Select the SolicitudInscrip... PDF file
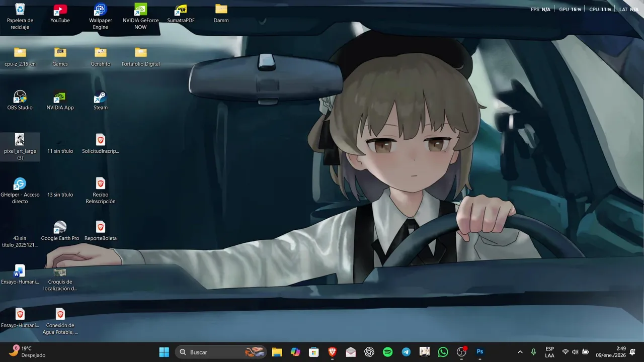This screenshot has height=362, width=644. (x=100, y=144)
